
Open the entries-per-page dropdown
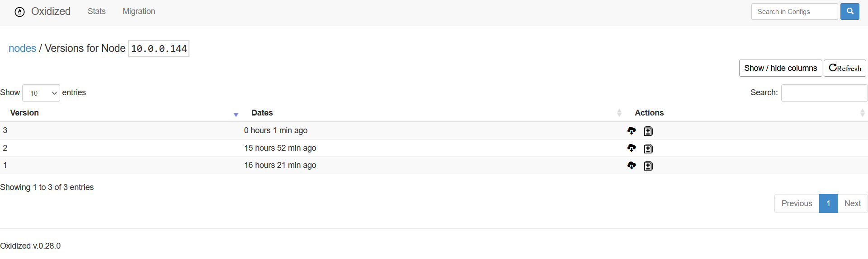point(41,93)
